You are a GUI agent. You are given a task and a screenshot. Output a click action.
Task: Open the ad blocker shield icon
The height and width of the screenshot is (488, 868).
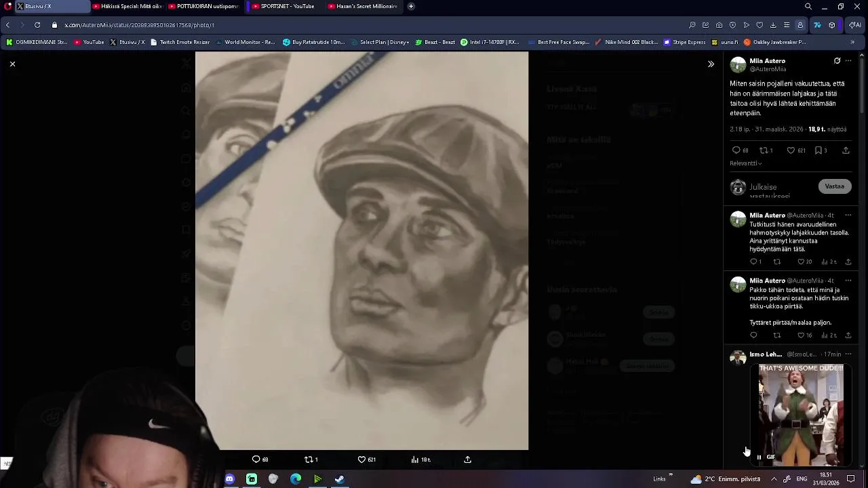732,25
